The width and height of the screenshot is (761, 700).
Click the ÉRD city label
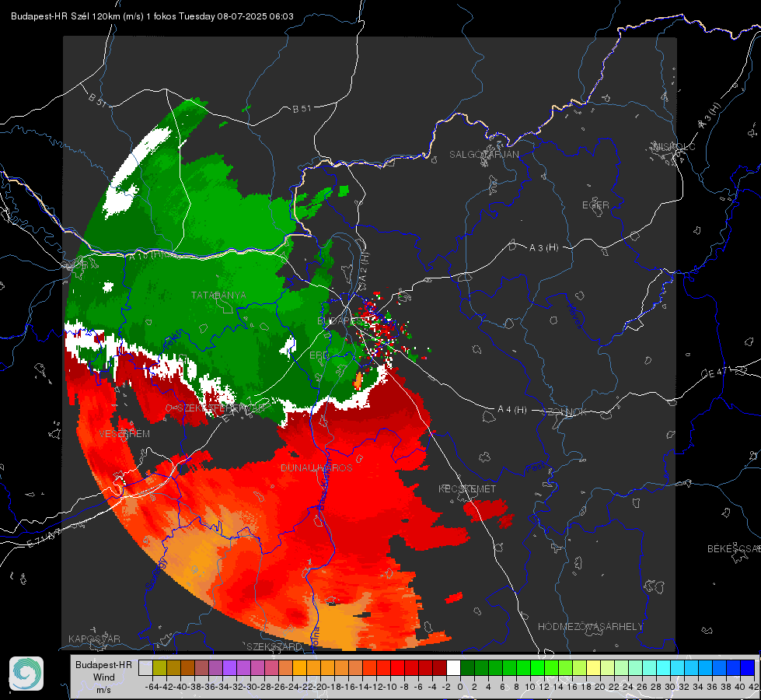pos(319,355)
